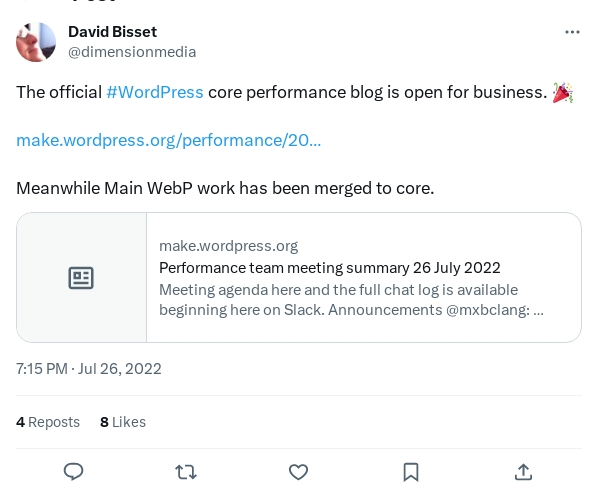View the 4 Reposts list

pos(48,422)
